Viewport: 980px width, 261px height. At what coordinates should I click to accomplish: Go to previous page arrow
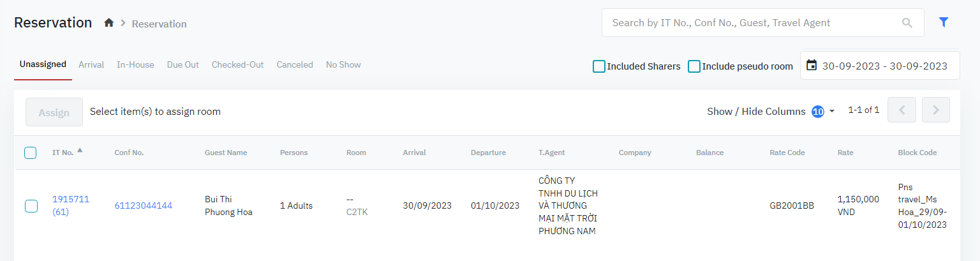902,110
